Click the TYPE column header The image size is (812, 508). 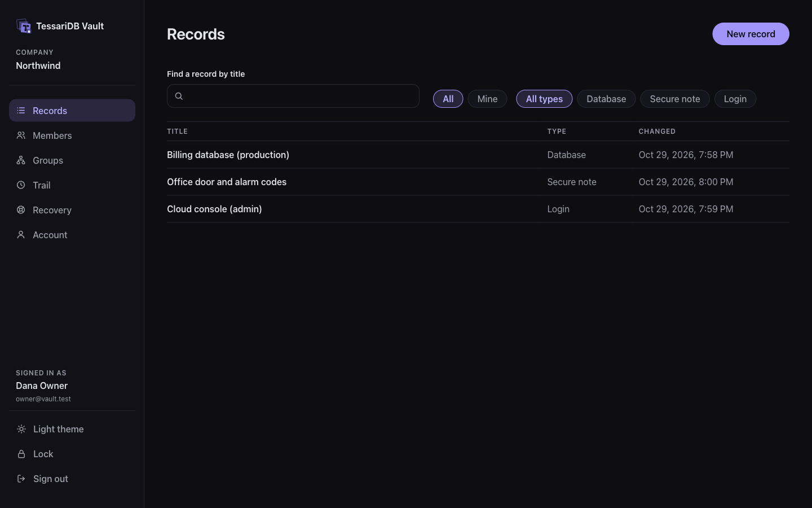click(557, 132)
